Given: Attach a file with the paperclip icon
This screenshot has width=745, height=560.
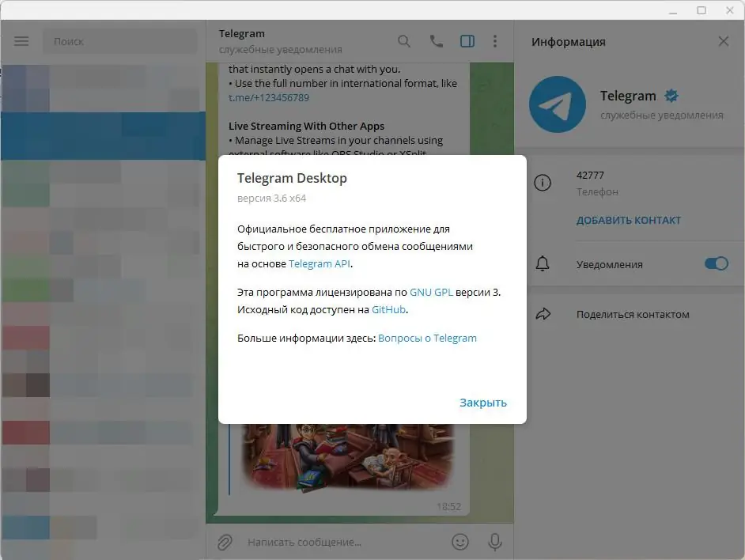Looking at the screenshot, I should click(x=226, y=542).
